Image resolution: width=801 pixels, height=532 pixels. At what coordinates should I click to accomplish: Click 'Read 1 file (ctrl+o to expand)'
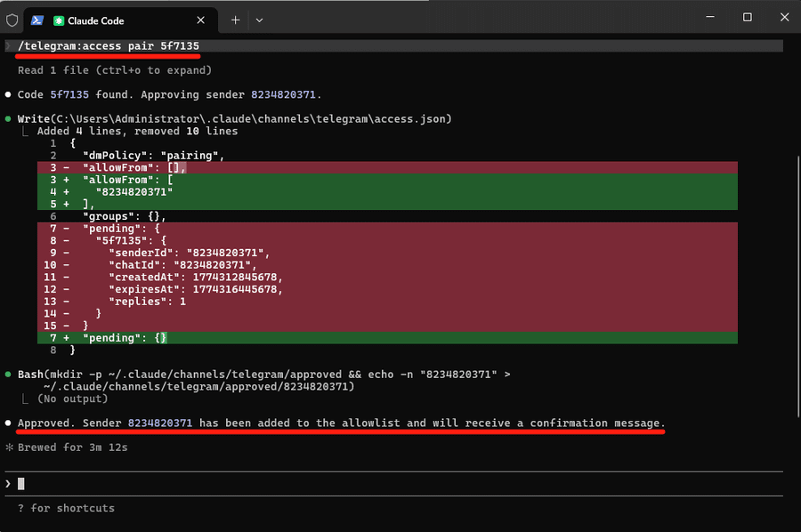[x=115, y=70]
